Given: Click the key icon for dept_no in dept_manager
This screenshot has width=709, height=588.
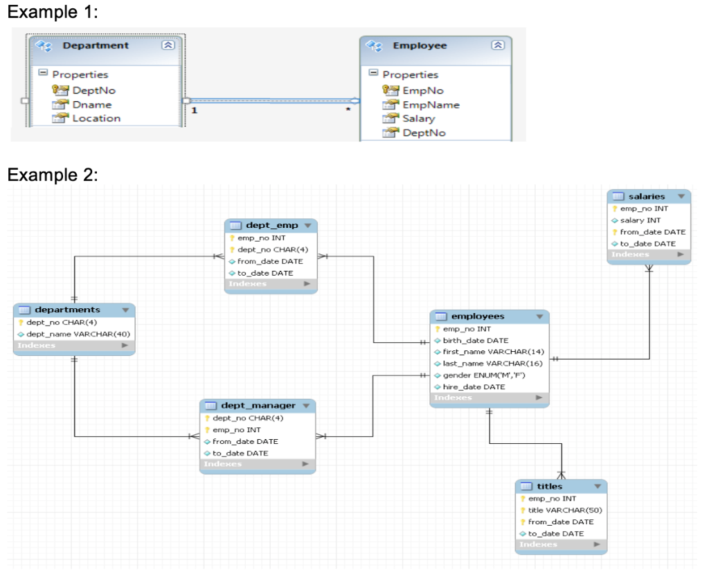Looking at the screenshot, I should pyautogui.click(x=208, y=418).
